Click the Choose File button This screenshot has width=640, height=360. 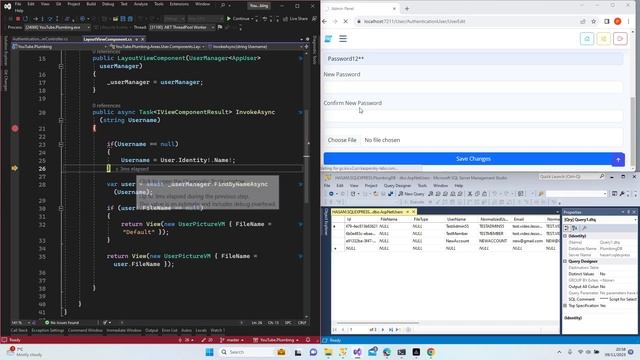pyautogui.click(x=342, y=140)
